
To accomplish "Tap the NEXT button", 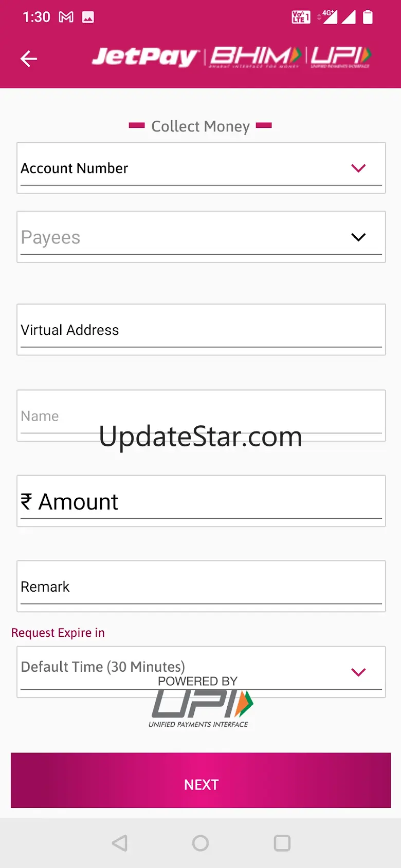I will (201, 780).
